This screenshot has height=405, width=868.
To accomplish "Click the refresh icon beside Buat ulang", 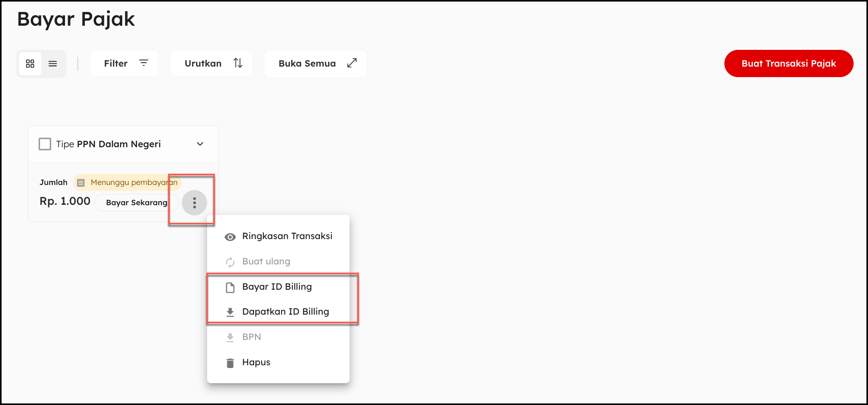I will click(230, 262).
